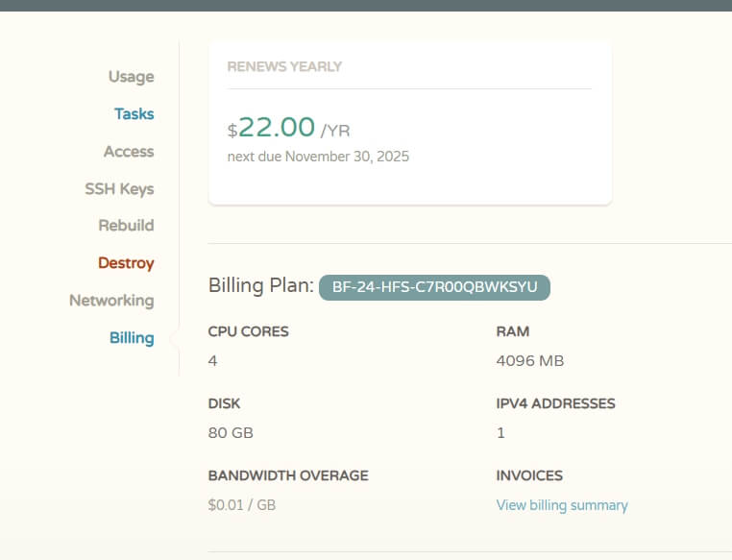Go to the Tasks page
732x560 pixels.
coord(134,113)
